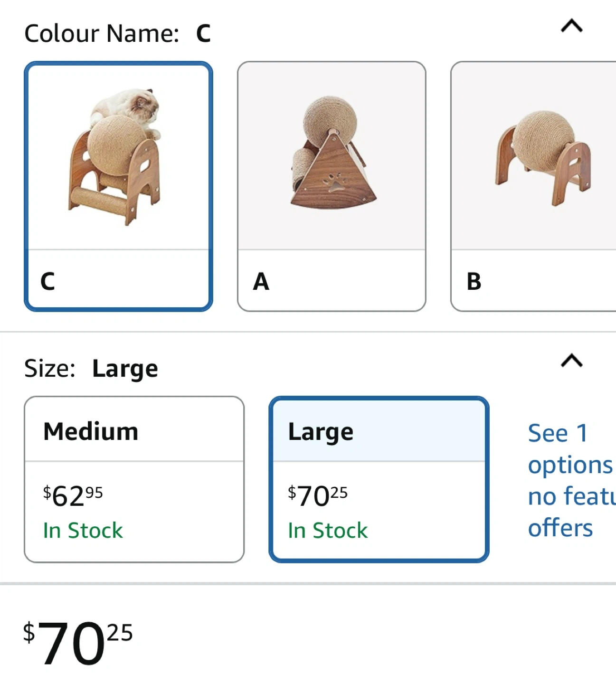
Task: Collapse the Size section chevron
Action: [571, 361]
